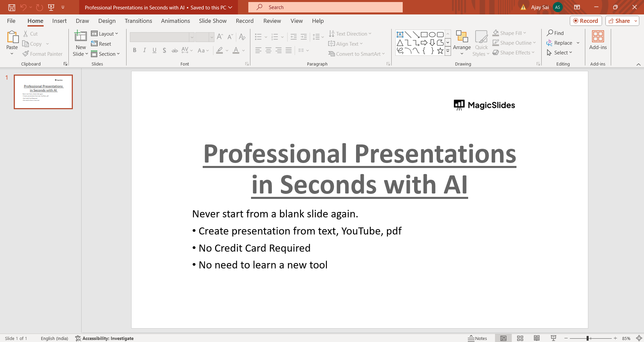Click the Share button
644x342 pixels.
619,21
